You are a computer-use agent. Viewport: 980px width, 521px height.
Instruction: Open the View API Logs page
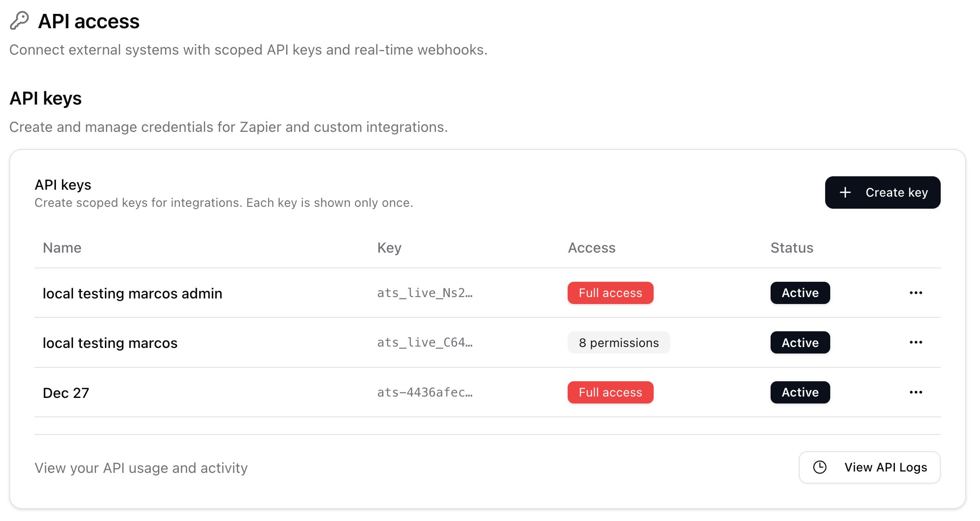click(870, 467)
